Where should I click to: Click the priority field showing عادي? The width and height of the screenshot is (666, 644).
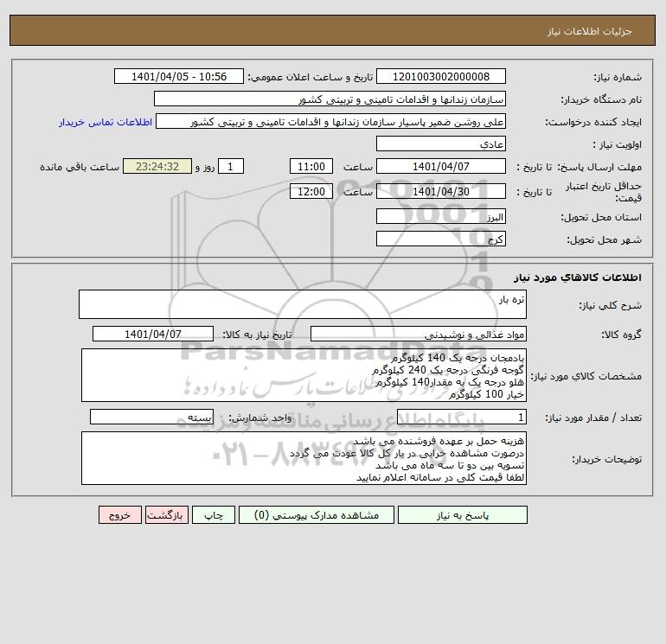tap(441, 143)
